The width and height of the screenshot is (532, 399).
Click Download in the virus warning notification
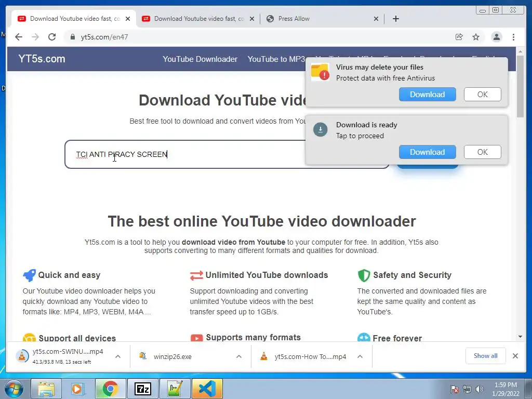click(x=427, y=95)
